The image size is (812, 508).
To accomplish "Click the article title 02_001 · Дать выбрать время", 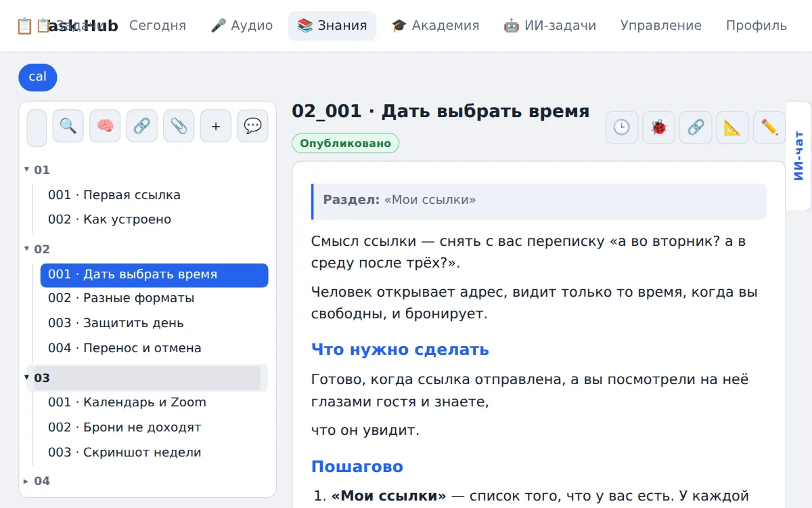I will coord(441,111).
